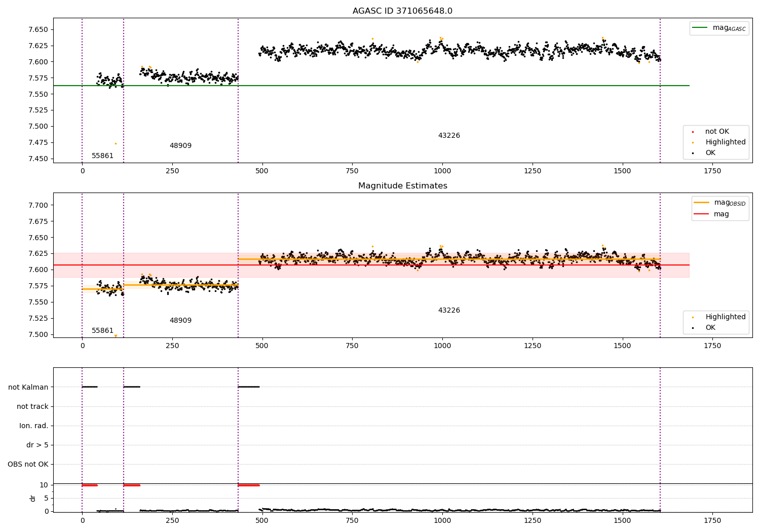Click the orange outlier point near 7.475 in AGASC plot
This screenshot has height=532, width=760.
(116, 143)
